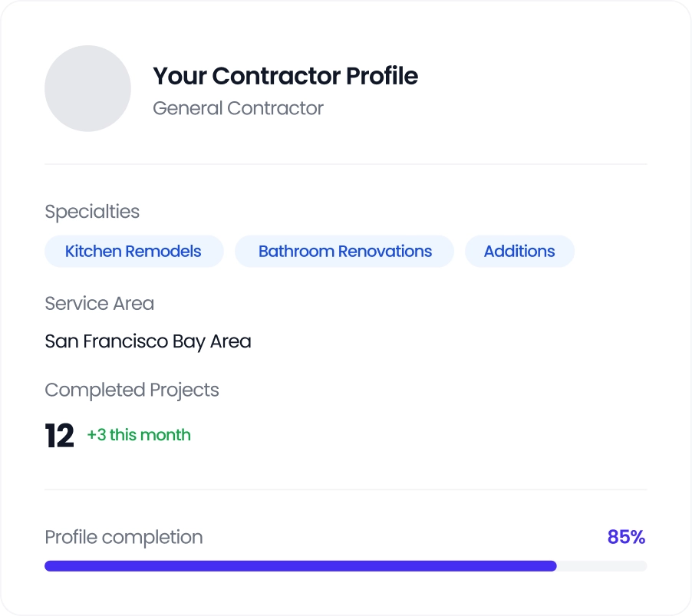
Task: Select the Kitchen Remodels specialty chip
Action: pos(133,251)
